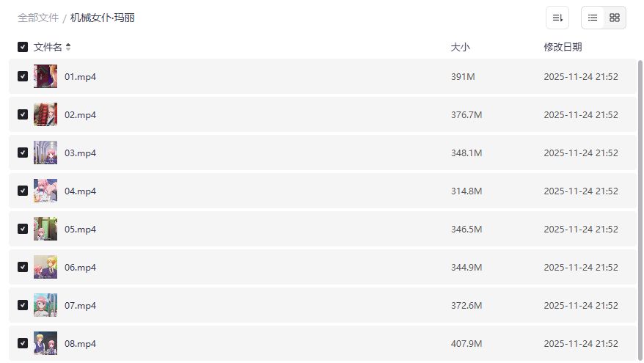Click the 修改日期 column header
The width and height of the screenshot is (644, 363).
(x=563, y=47)
